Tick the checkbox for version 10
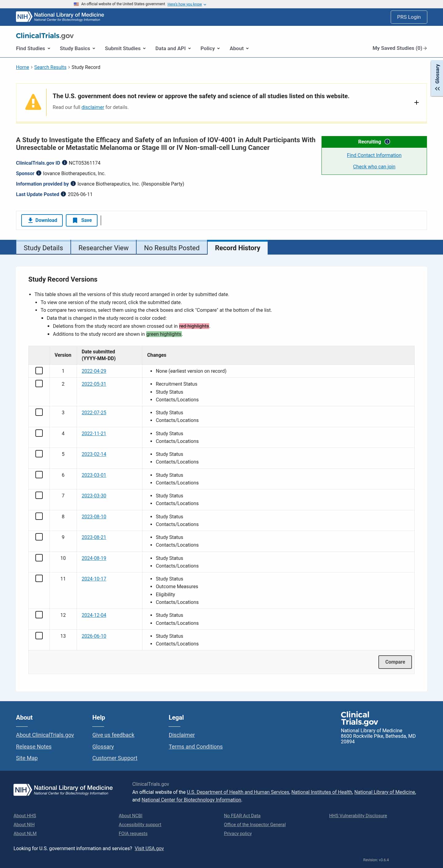 pyautogui.click(x=39, y=558)
